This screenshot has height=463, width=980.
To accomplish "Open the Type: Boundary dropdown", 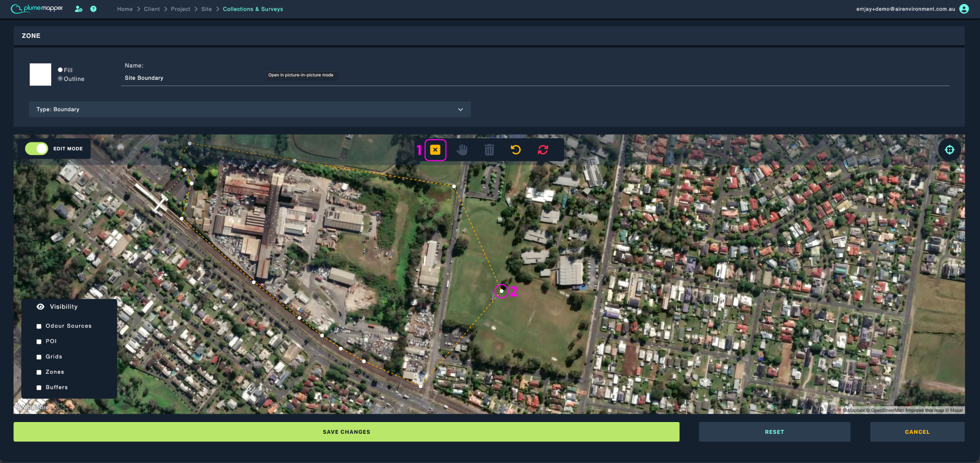I will [x=249, y=109].
